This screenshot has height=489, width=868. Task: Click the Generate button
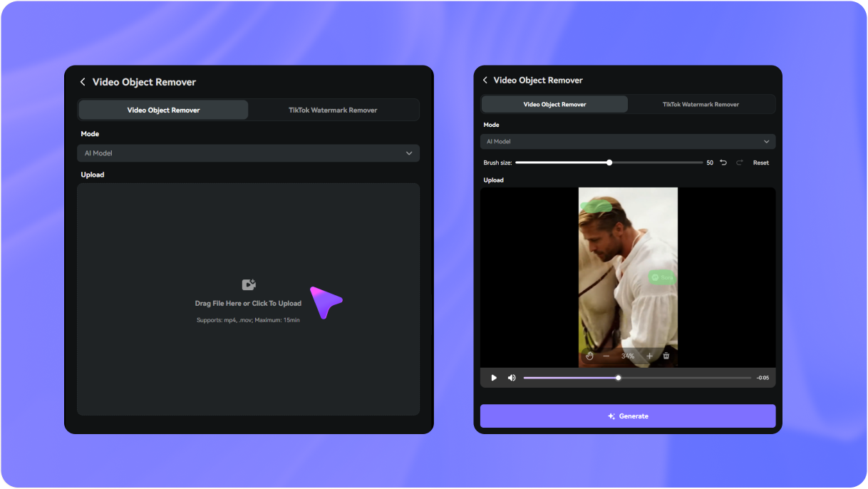click(627, 416)
